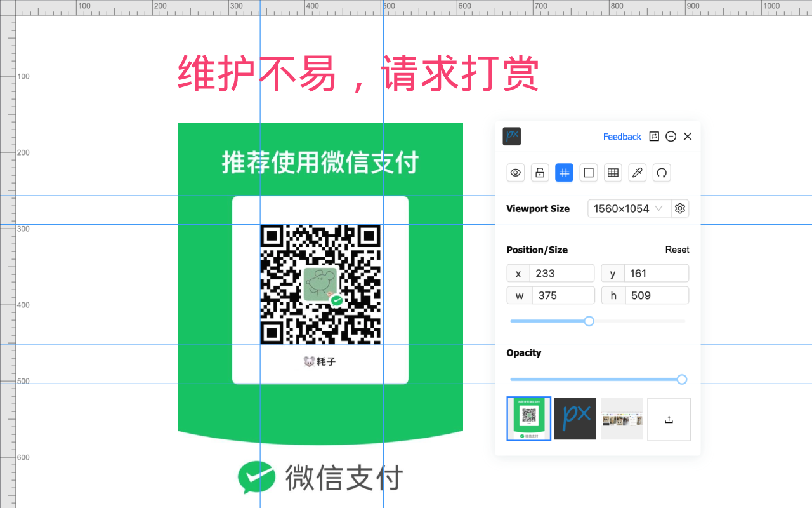Click the Opacity label
Image resolution: width=812 pixels, height=508 pixels.
point(524,353)
